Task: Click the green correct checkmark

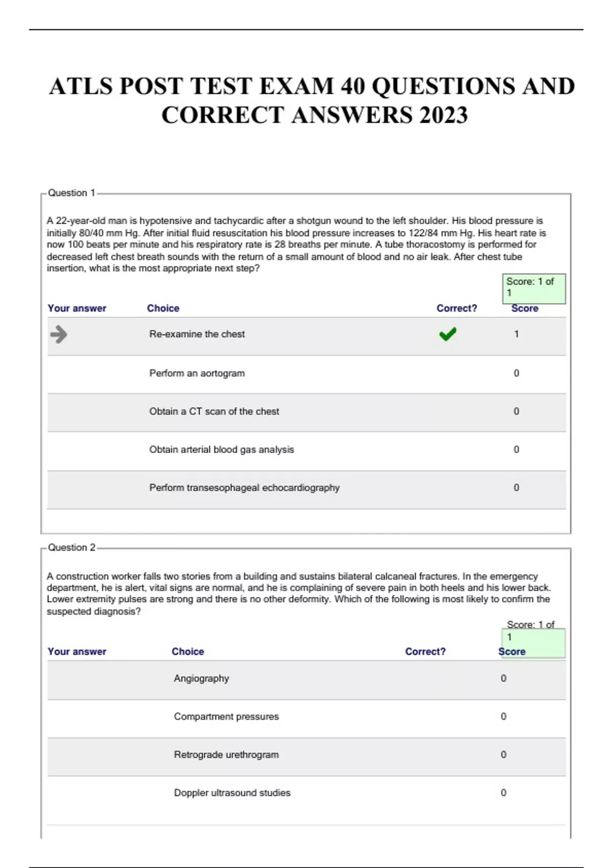Action: (447, 334)
